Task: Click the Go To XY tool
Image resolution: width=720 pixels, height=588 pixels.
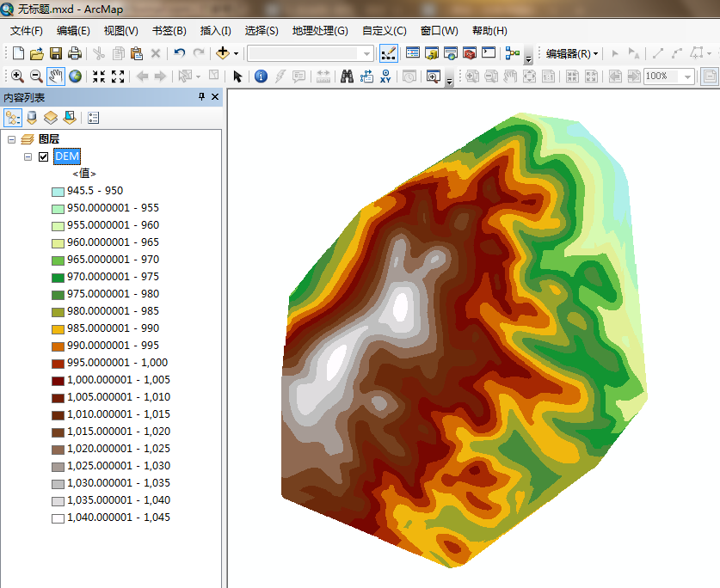Action: (386, 77)
